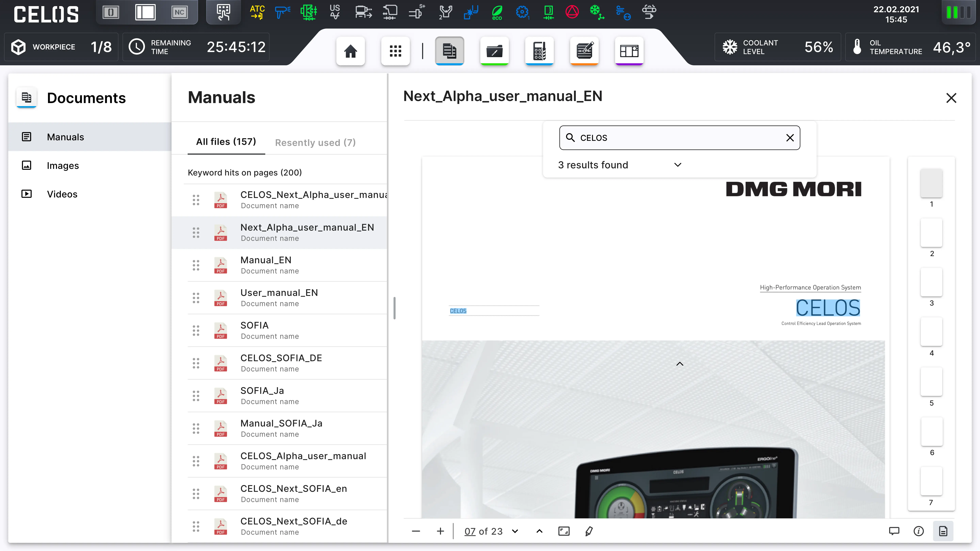Switch to the bracket view mode
980x551 pixels.
pos(111,13)
